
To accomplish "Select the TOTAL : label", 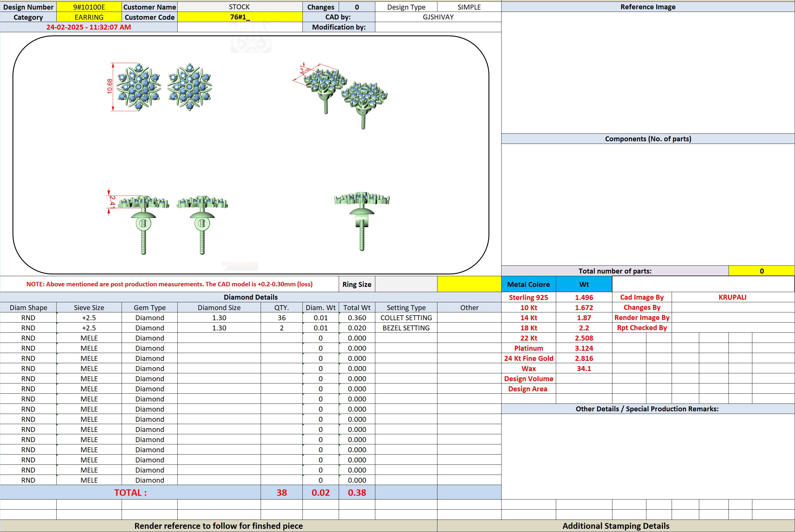I will [x=130, y=492].
